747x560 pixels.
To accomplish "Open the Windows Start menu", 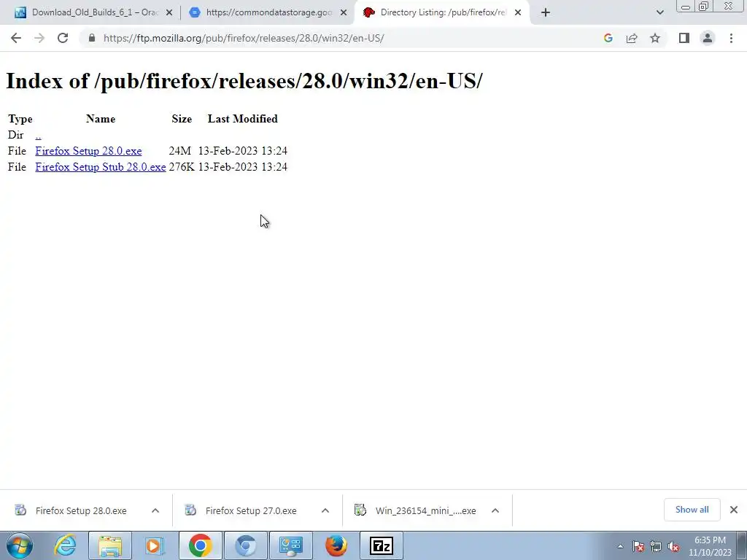I will click(20, 545).
